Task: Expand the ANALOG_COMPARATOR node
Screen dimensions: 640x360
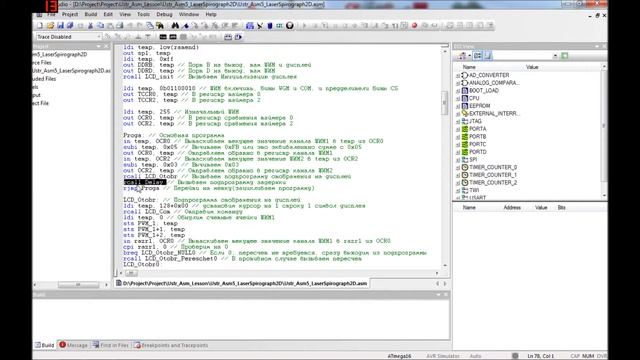Action: 458,83
